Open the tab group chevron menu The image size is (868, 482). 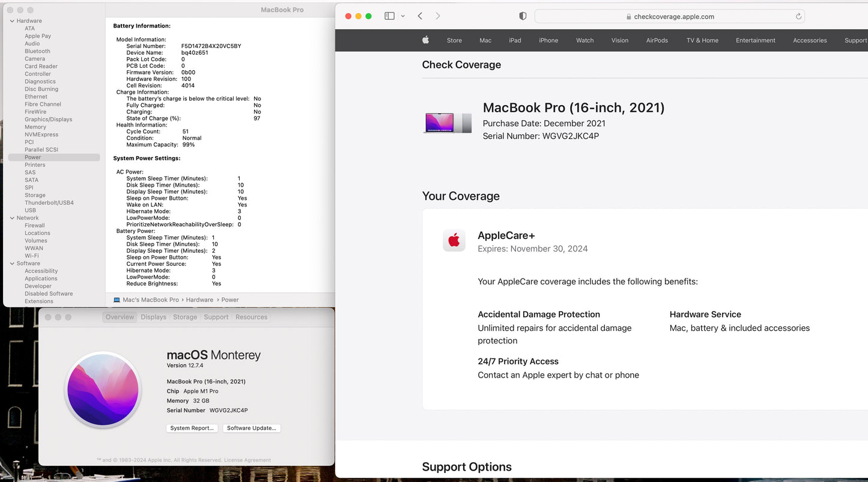(x=402, y=16)
